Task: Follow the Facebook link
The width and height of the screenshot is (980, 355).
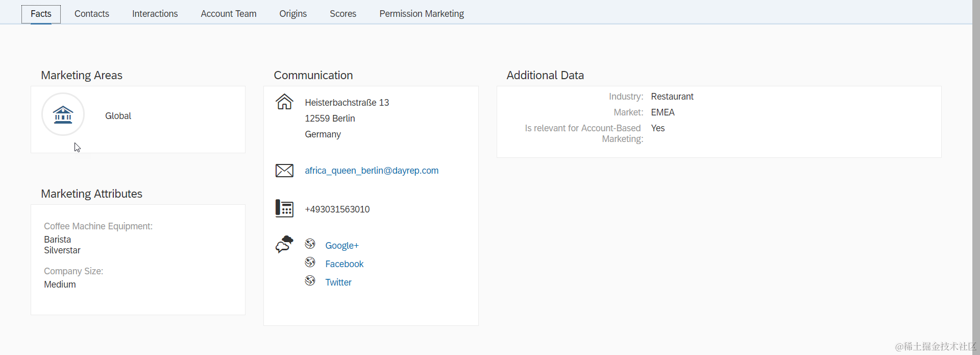Action: (x=345, y=264)
